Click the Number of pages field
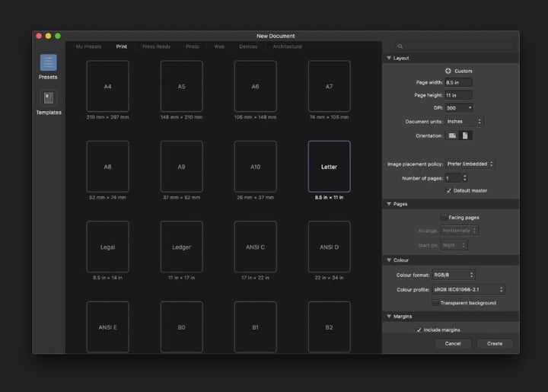This screenshot has width=548, height=392. tap(454, 178)
